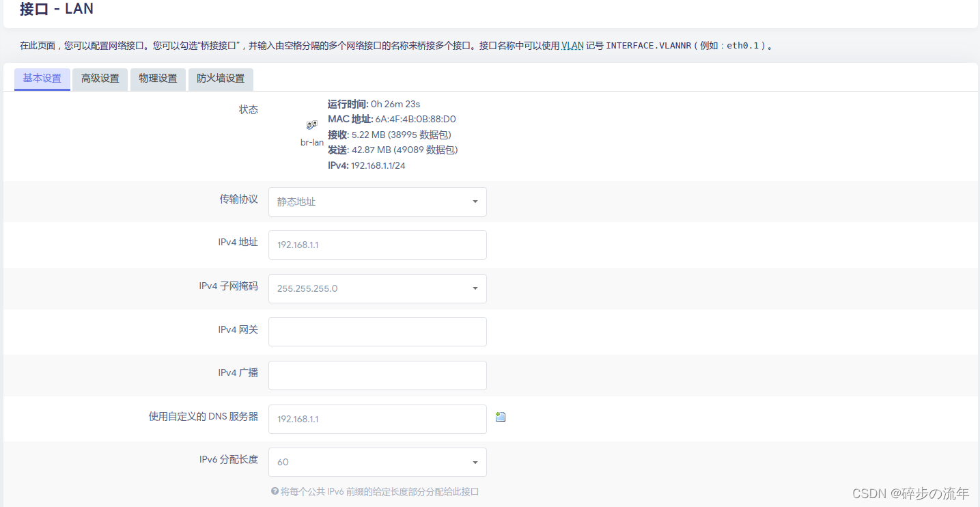Screen dimensions: 980x507
Task: Click the br-lan bridge interface icon
Action: point(312,125)
